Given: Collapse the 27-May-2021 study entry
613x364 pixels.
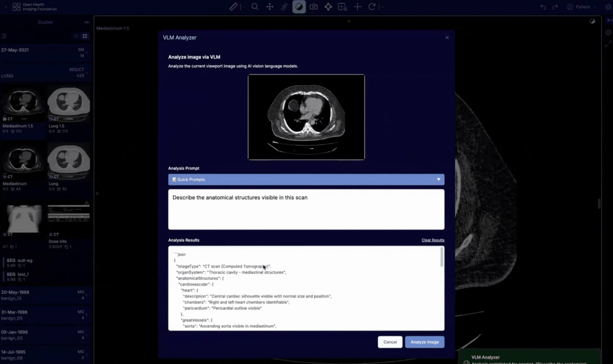Looking at the screenshot, I should click(x=44, y=52).
